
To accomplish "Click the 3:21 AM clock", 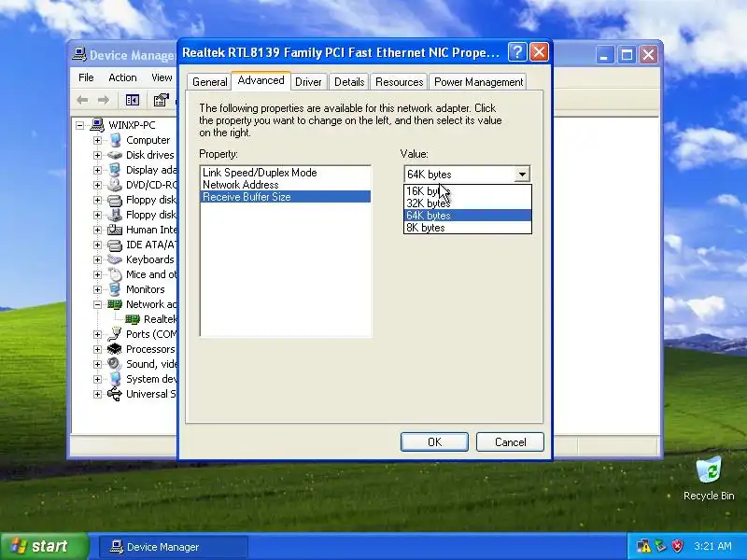I will point(712,546).
